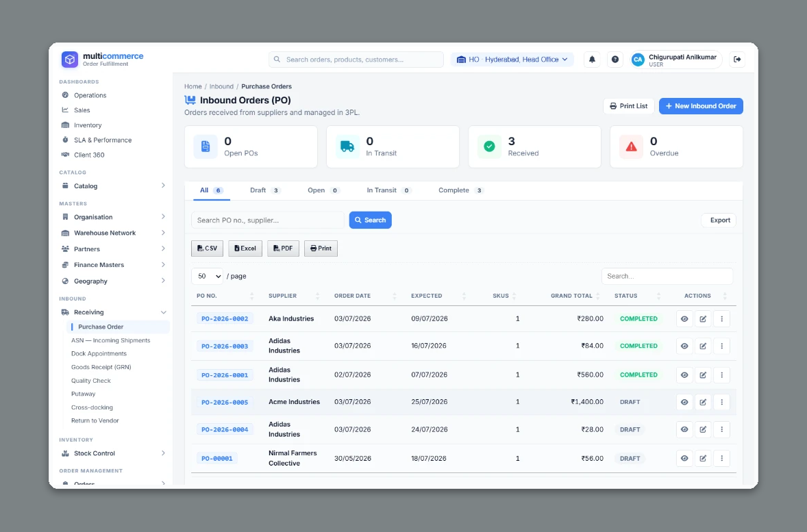Export the table as Excel
Screen dimensions: 807x532
(x=245, y=249)
